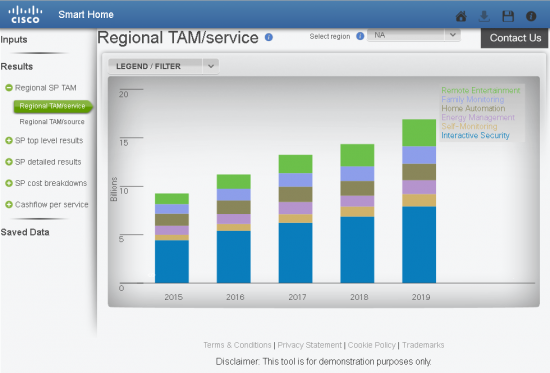Open Privacy Statement link
The image size is (550, 373).
point(309,345)
